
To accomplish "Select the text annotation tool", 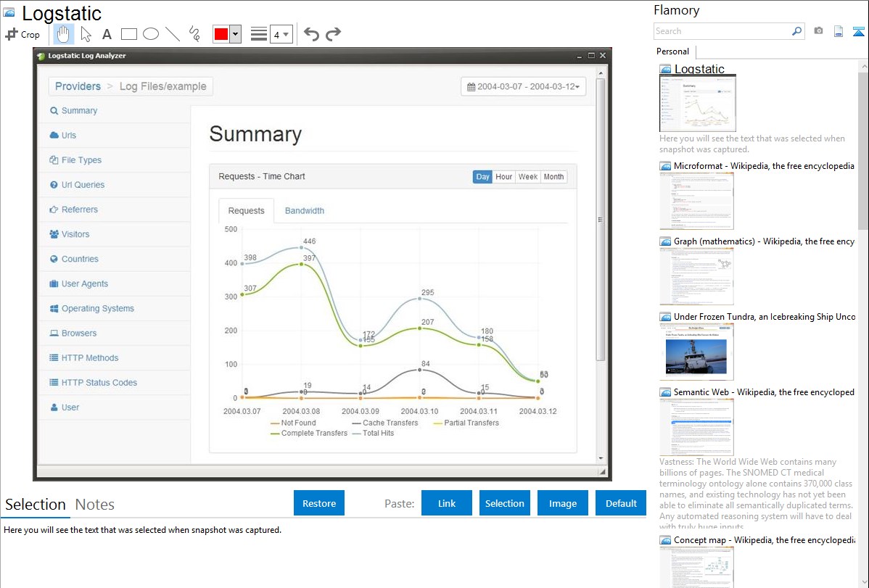I will [x=107, y=34].
